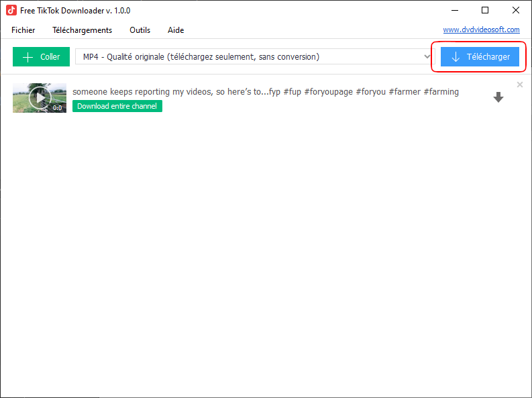The image size is (532, 398).
Task: Close the Free TikTok Downloader window
Action: coord(515,11)
